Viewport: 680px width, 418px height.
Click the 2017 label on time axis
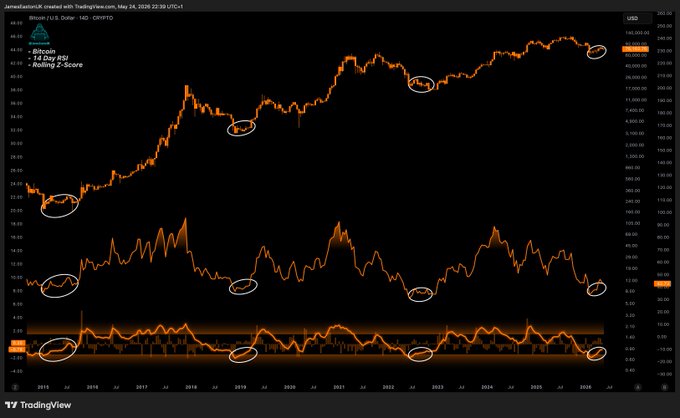(142, 387)
